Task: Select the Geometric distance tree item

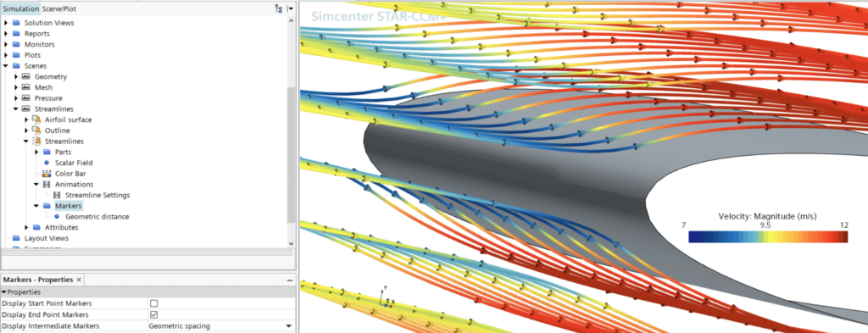Action: coord(97,217)
